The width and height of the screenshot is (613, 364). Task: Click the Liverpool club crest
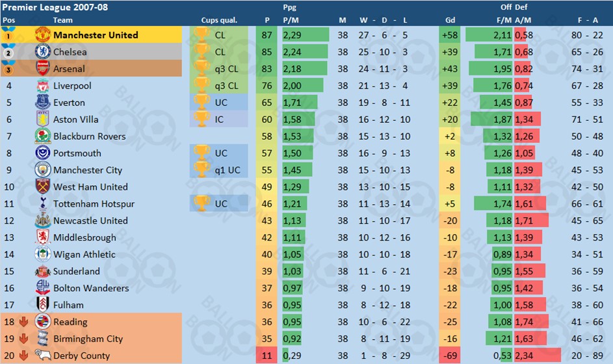(x=43, y=86)
